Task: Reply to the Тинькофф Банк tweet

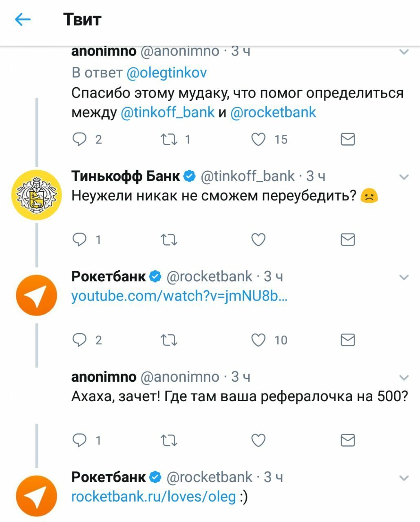Action: point(80,239)
